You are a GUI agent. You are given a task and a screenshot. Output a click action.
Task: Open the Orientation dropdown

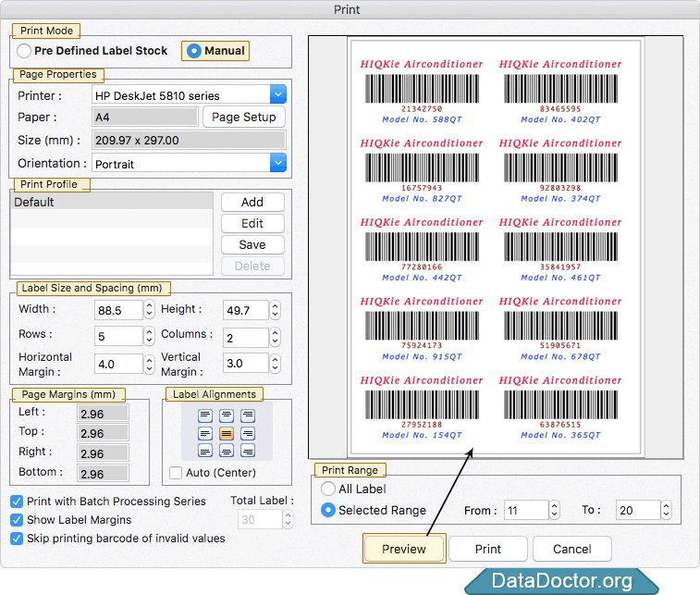pyautogui.click(x=278, y=163)
